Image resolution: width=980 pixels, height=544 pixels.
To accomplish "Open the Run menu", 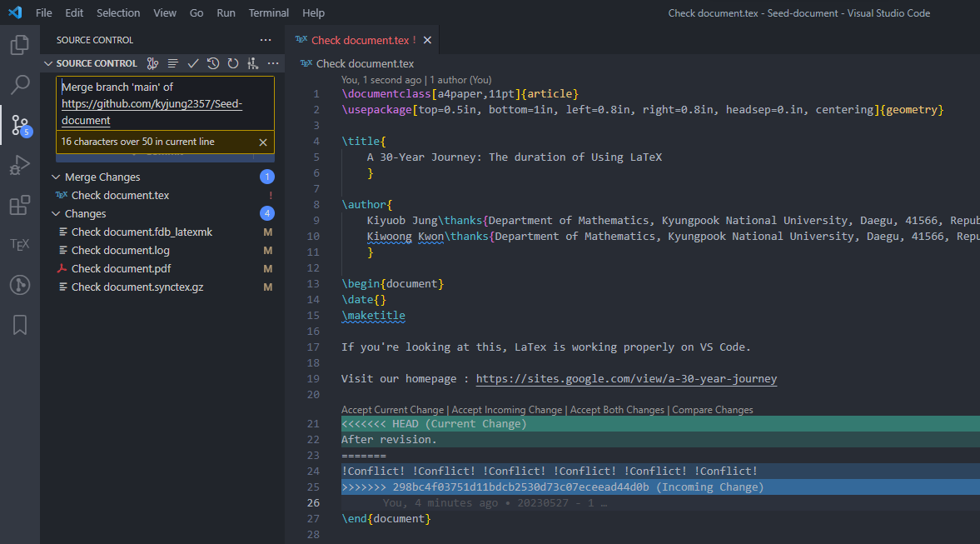I will 226,12.
